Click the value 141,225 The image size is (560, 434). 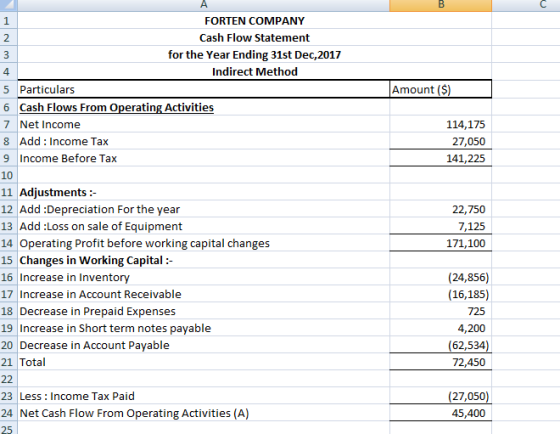440,158
